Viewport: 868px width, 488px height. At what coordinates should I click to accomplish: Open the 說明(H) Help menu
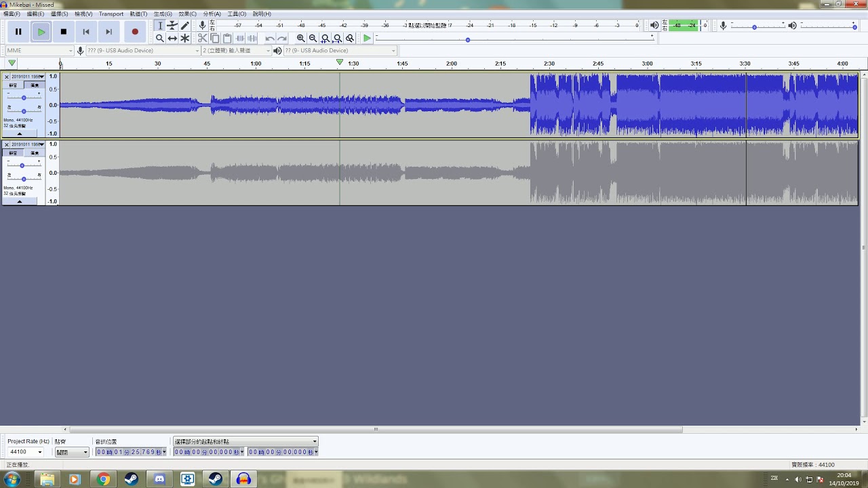coord(262,14)
